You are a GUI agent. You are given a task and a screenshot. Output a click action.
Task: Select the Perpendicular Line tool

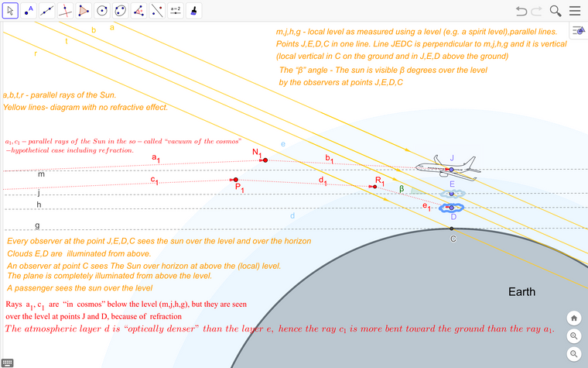65,11
